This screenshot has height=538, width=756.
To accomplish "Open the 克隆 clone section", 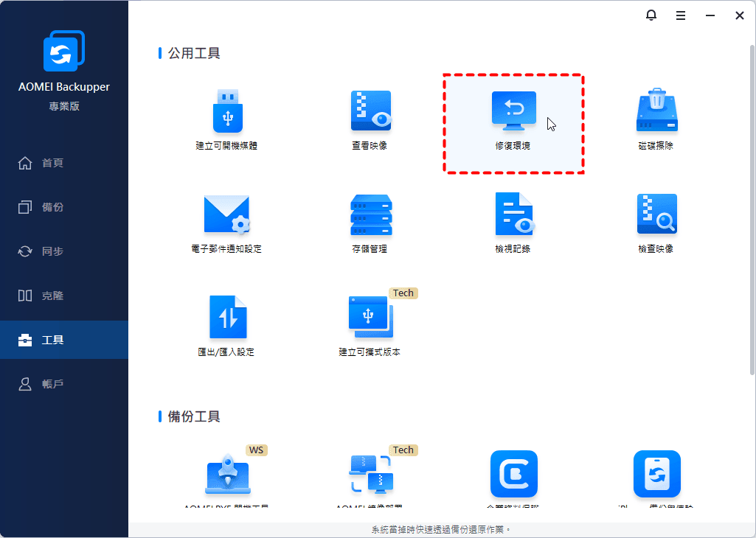I will 52,296.
